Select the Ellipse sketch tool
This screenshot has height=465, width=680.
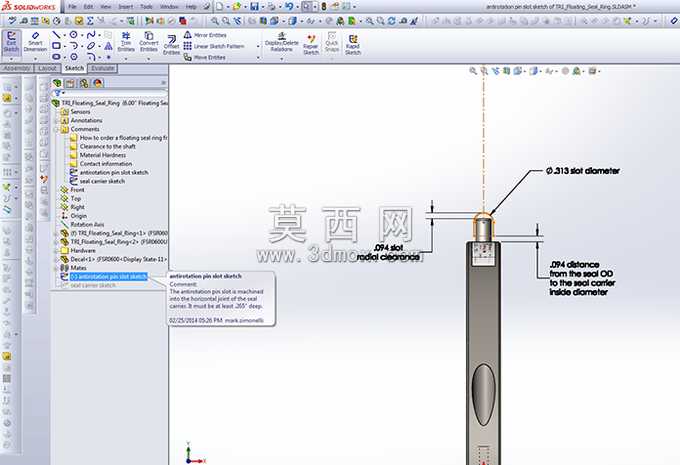(91, 46)
